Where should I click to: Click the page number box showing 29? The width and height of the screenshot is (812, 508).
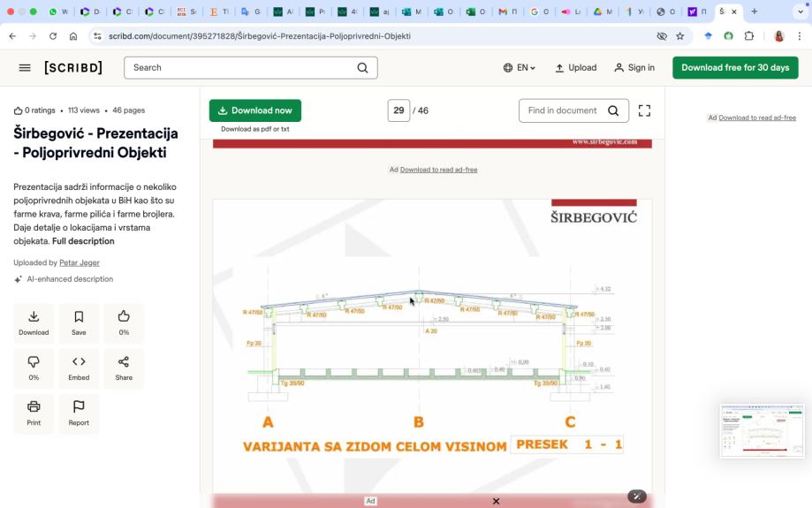point(398,110)
